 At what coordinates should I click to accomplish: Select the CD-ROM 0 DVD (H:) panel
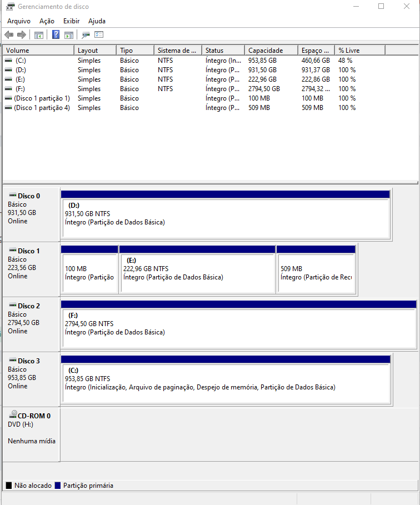pos(31,435)
